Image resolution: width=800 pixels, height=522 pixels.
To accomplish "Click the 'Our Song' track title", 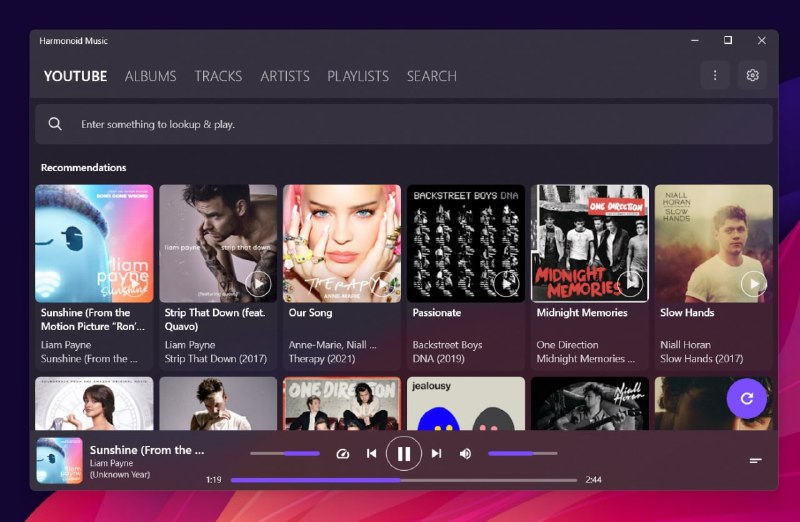I will pyautogui.click(x=310, y=313).
